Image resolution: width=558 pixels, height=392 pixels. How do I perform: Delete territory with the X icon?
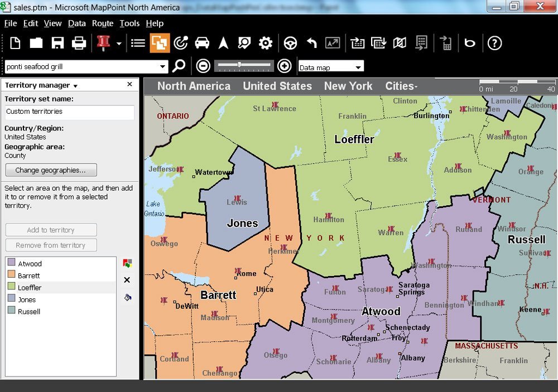click(127, 280)
